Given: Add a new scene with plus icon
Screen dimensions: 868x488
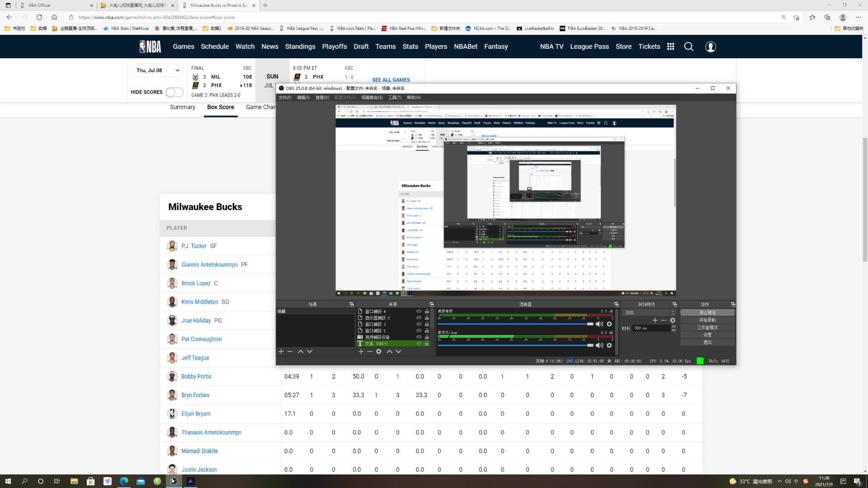Looking at the screenshot, I should [x=281, y=352].
